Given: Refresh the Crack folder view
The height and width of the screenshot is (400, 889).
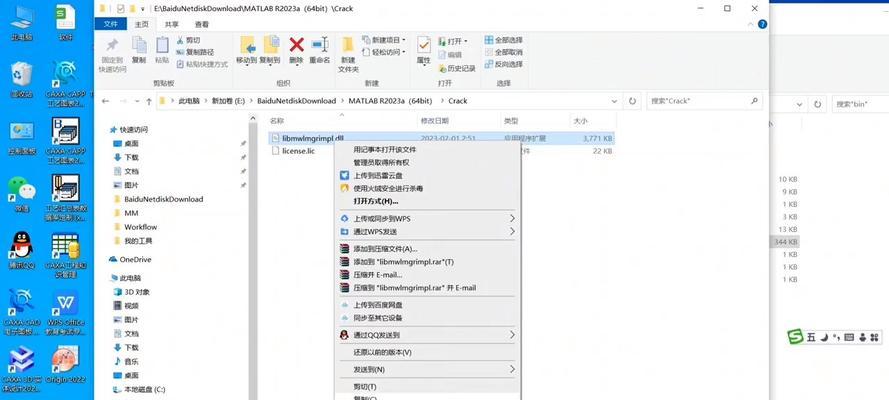Looking at the screenshot, I should coord(632,101).
